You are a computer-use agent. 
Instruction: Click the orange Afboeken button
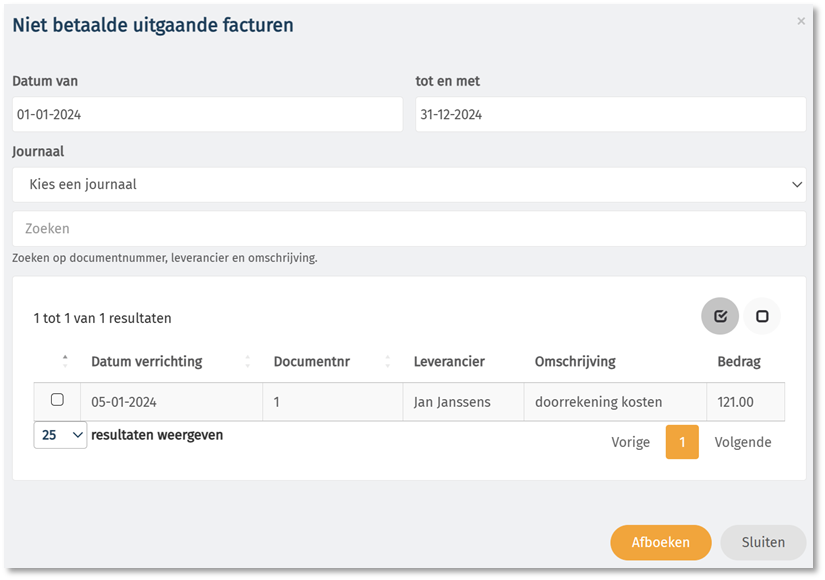(x=660, y=542)
